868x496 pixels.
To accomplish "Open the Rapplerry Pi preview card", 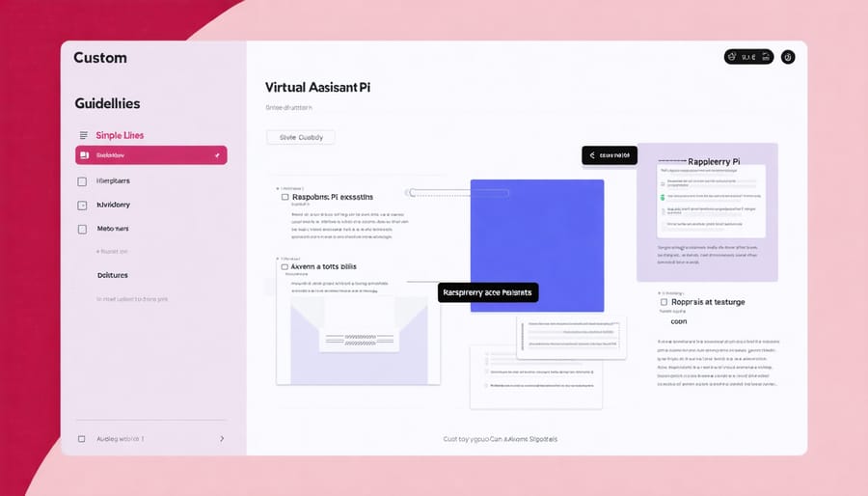I will tap(708, 212).
